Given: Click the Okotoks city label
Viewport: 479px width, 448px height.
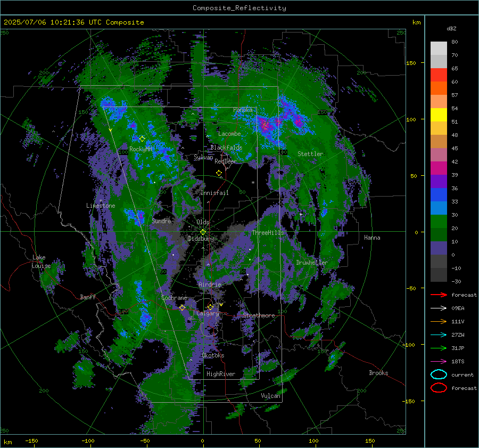Looking at the screenshot, I should coord(213,355).
